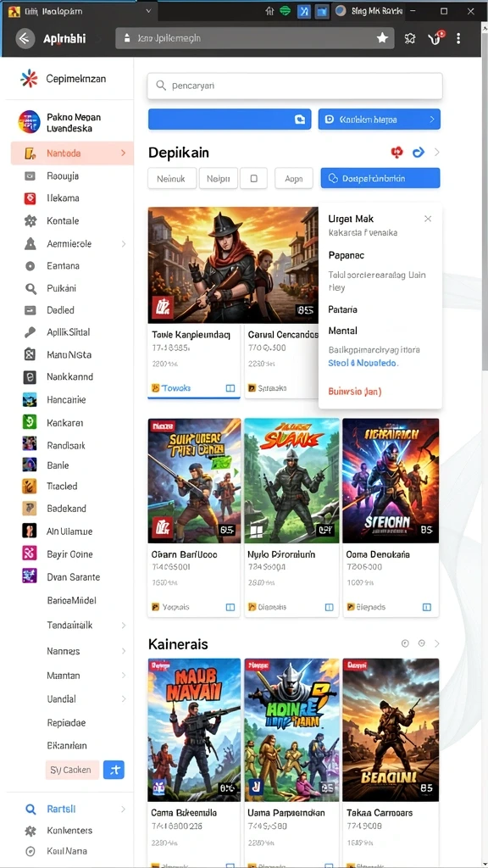Click the green Kankarai icon
The width and height of the screenshot is (488, 868).
pos(30,422)
